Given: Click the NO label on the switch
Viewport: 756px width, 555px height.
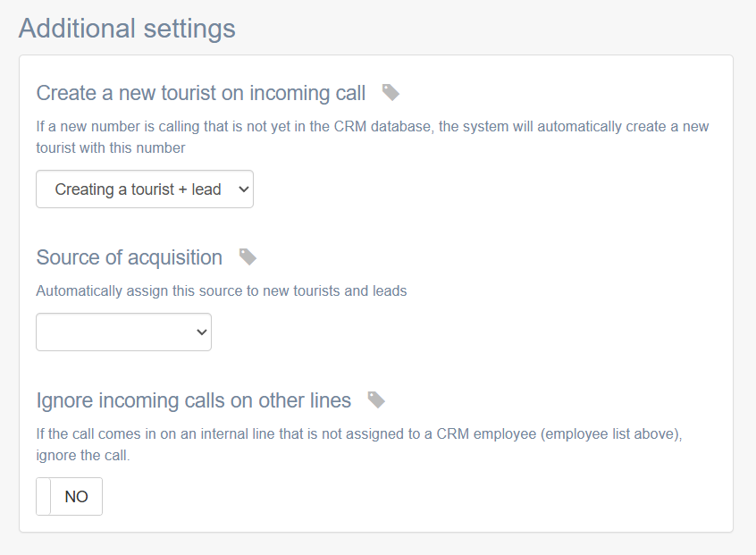Looking at the screenshot, I should [77, 497].
